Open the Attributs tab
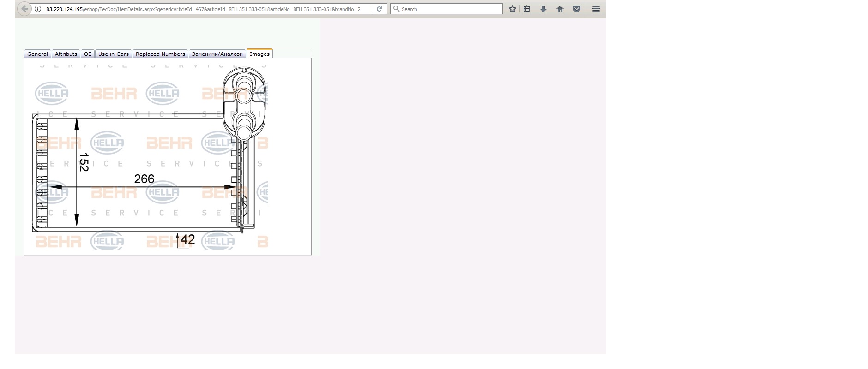The image size is (868, 369). tap(66, 54)
